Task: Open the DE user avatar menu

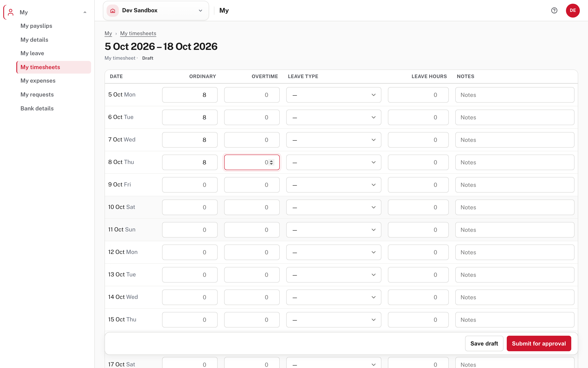Action: pyautogui.click(x=572, y=10)
